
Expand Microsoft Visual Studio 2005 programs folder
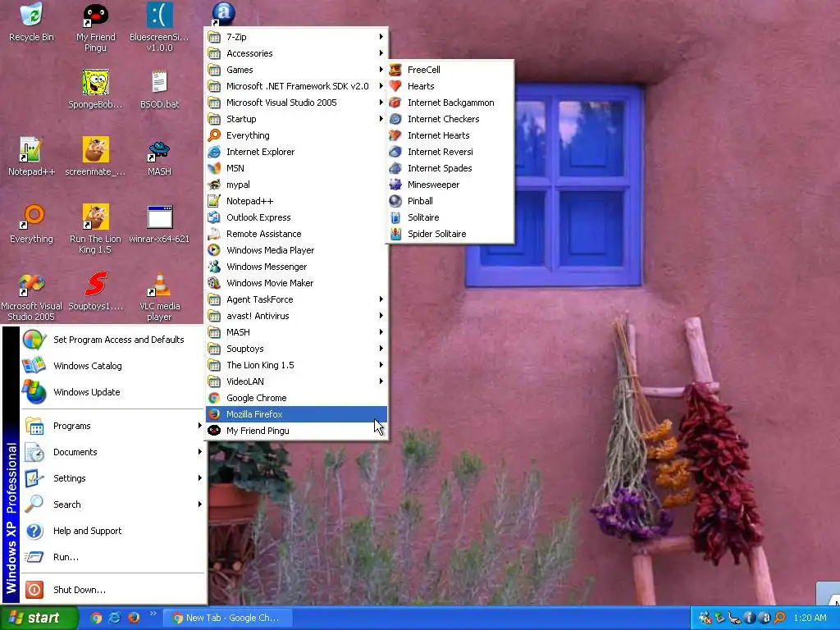point(296,103)
